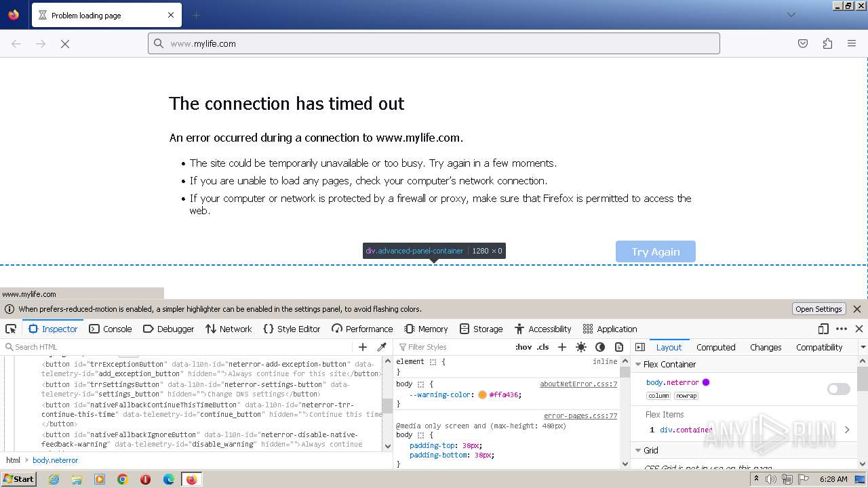Image resolution: width=868 pixels, height=488 pixels.
Task: Close the Problem loading page tab
Action: [171, 15]
